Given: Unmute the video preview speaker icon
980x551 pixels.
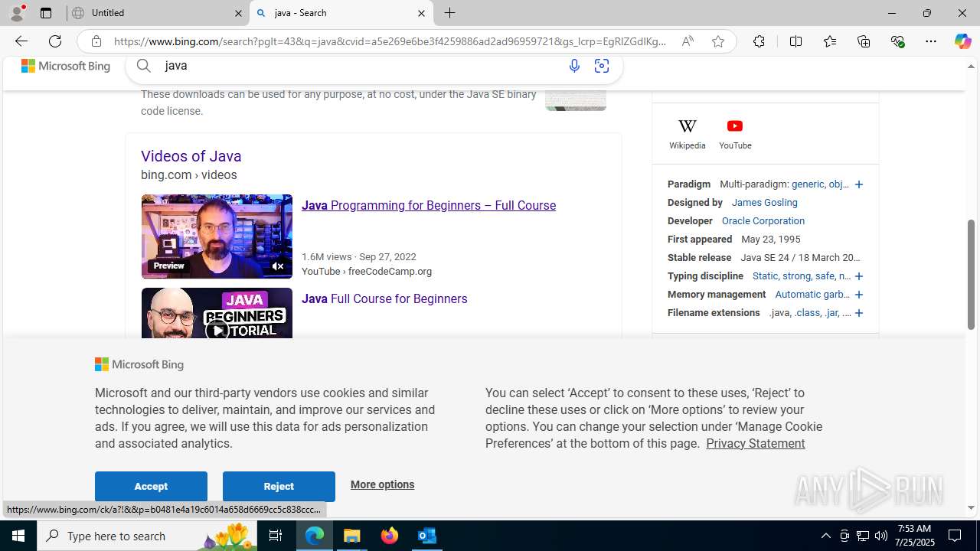Looking at the screenshot, I should pos(279,266).
